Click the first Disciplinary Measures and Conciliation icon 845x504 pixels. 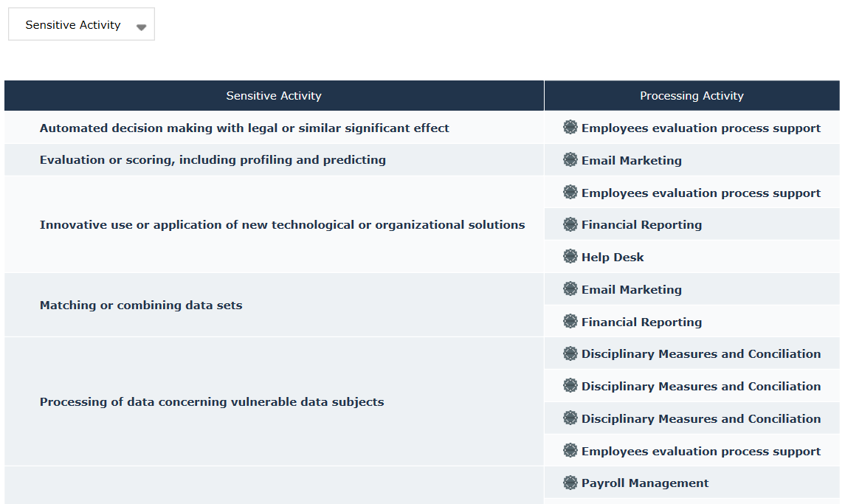(570, 353)
